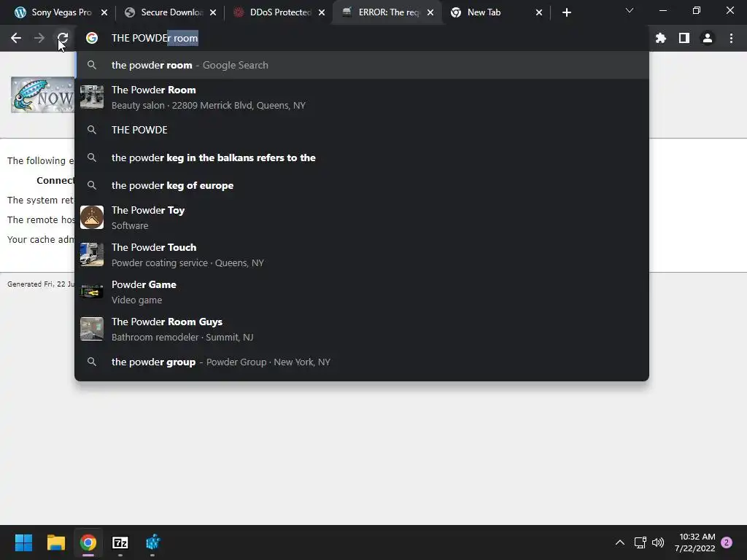Select Powder Game video game suggestion
Screen dimensions: 747x560
362,292
